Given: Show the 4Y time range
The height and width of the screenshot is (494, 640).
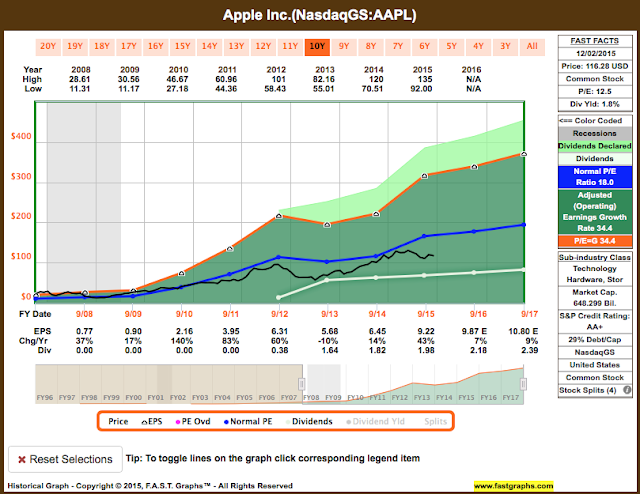Looking at the screenshot, I should click(478, 47).
